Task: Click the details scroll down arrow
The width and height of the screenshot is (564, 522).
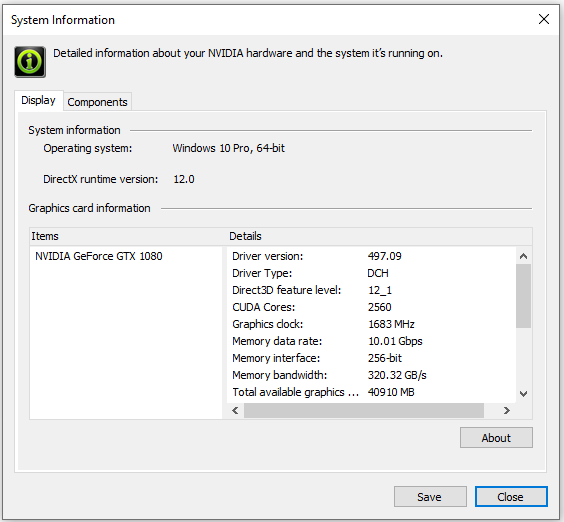Action: pyautogui.click(x=523, y=394)
